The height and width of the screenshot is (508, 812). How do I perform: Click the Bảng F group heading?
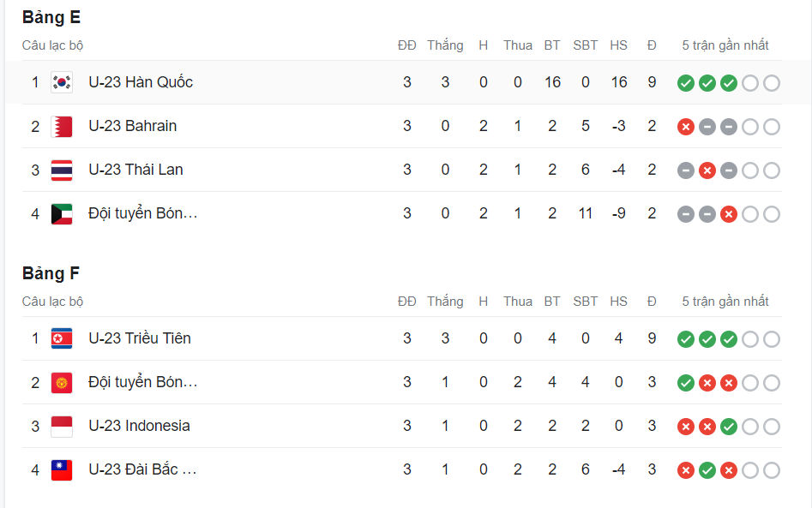tap(51, 273)
